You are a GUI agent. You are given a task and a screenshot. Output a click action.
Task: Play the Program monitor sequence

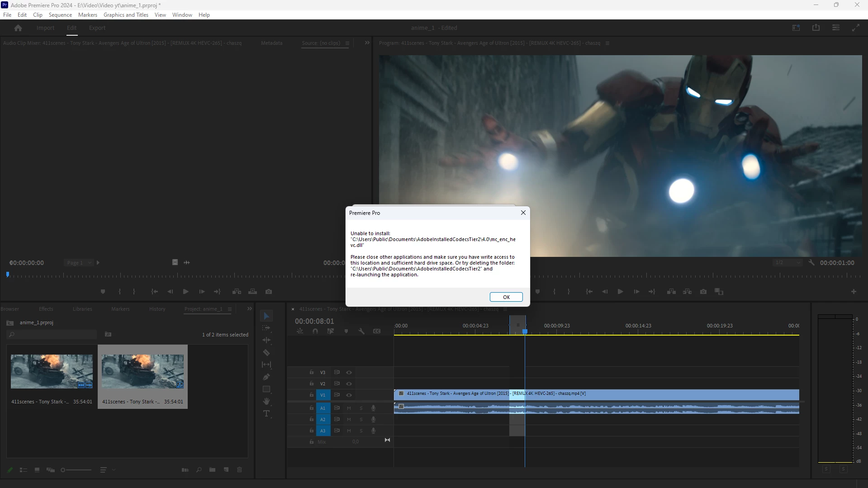tap(621, 292)
